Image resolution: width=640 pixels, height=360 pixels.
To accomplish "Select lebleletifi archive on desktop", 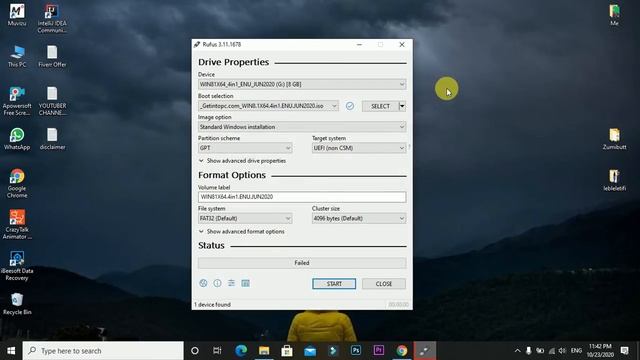I will coord(614,180).
